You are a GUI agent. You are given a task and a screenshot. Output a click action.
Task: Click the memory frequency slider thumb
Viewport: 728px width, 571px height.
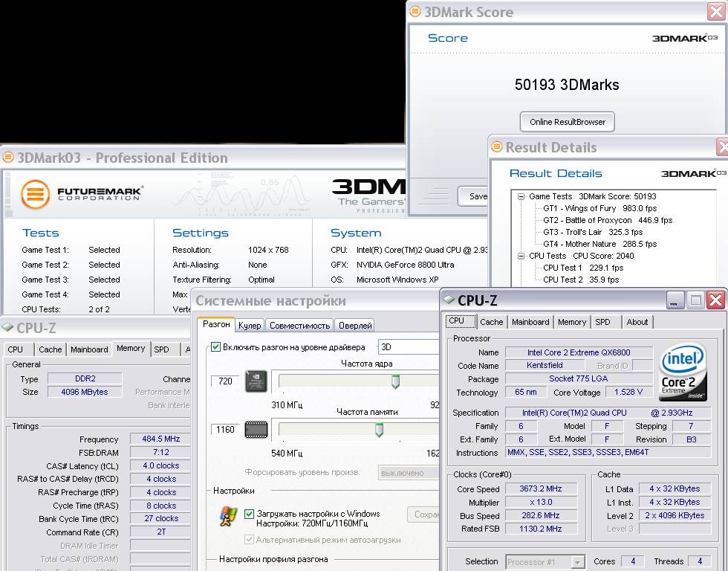[x=379, y=430]
